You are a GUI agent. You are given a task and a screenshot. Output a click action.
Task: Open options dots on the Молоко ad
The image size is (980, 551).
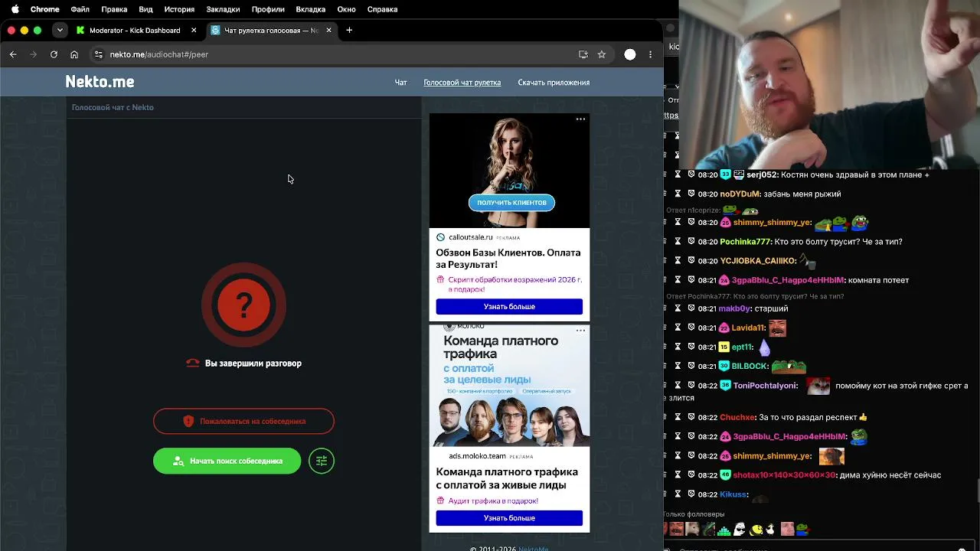[580, 330]
